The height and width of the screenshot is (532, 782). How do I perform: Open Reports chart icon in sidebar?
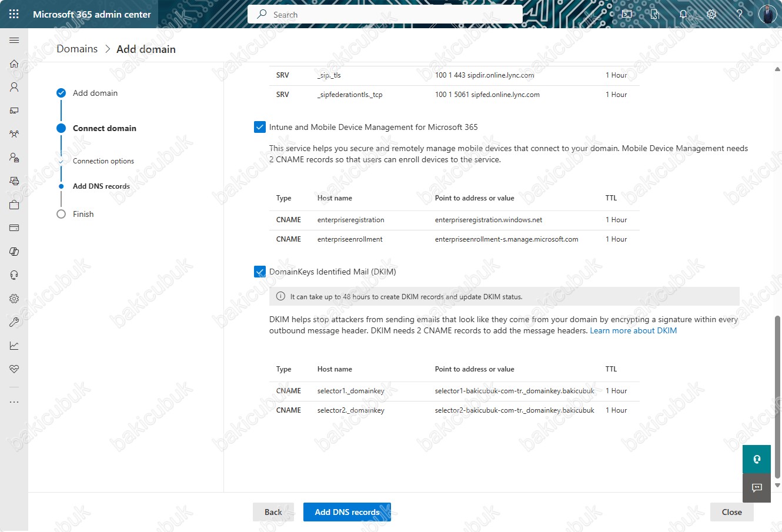pos(14,346)
